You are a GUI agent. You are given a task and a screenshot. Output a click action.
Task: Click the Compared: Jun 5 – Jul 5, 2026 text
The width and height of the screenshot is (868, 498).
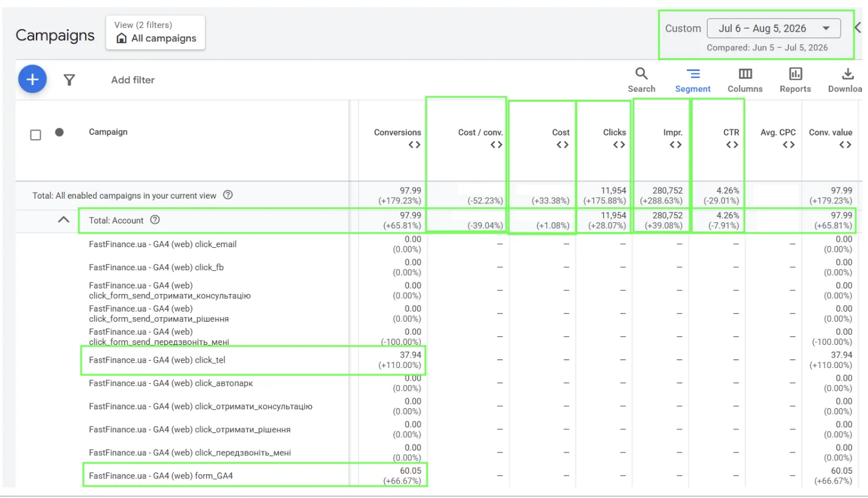[767, 47]
